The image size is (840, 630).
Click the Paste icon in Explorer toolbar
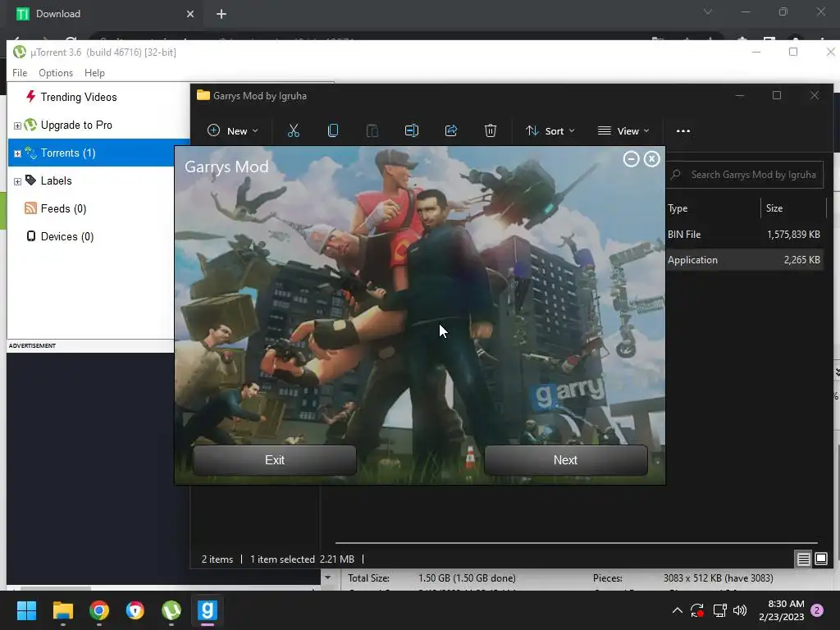tap(372, 130)
